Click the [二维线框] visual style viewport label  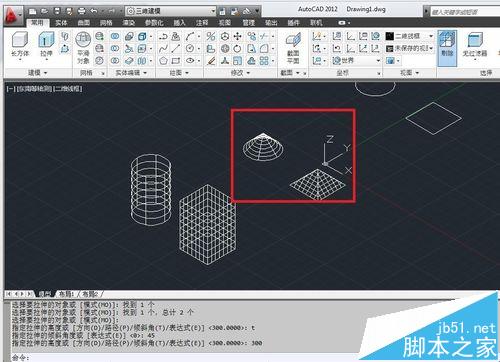click(x=68, y=89)
